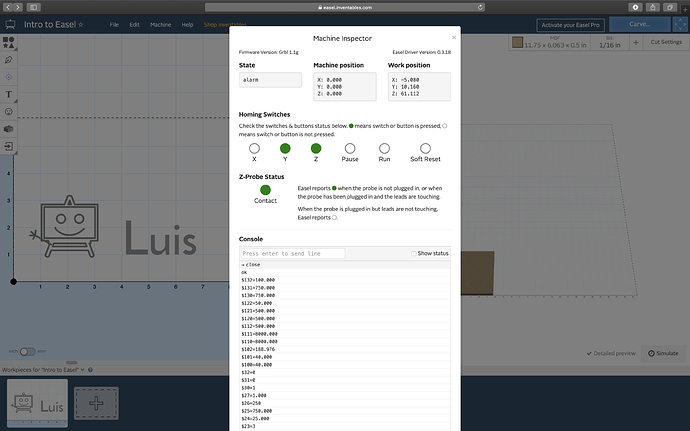Toggle units between inch and mm
This screenshot has height=431, width=690.
[x=27, y=351]
